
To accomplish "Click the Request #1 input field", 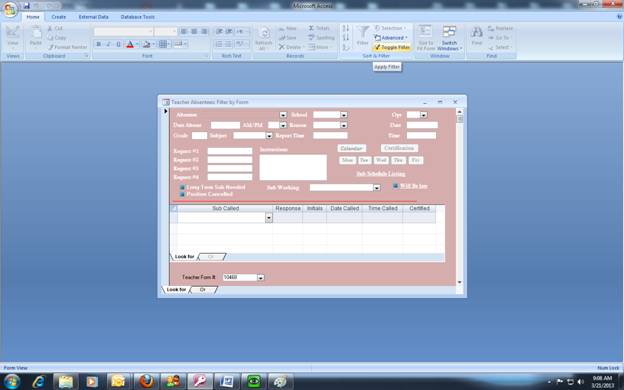I will pos(230,151).
